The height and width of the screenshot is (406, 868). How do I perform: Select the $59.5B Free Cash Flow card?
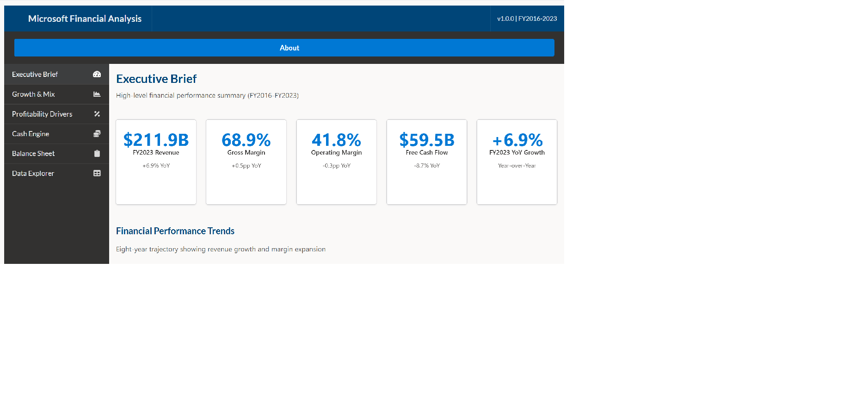tap(426, 162)
